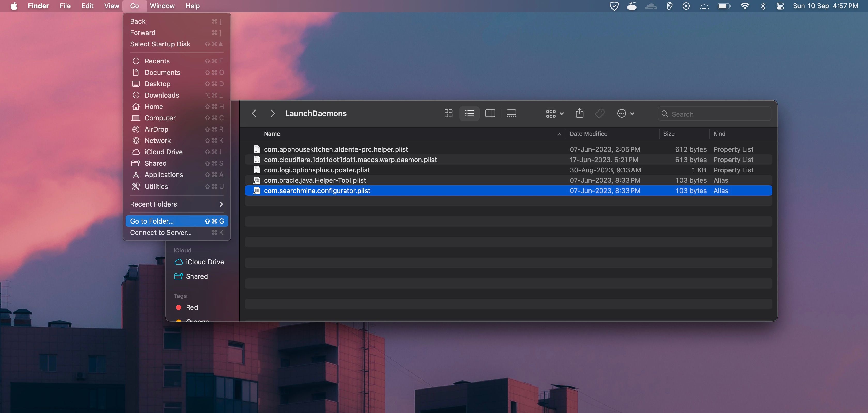
Task: Share the selected plist file
Action: point(579,113)
